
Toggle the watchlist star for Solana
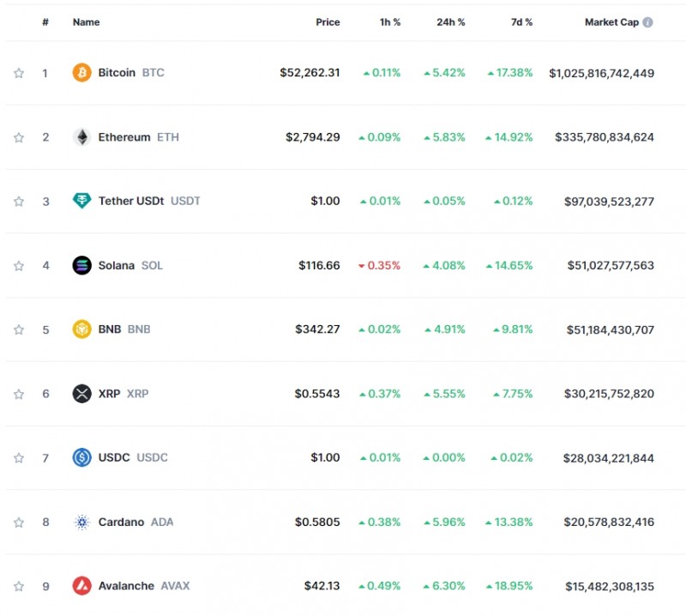[19, 266]
